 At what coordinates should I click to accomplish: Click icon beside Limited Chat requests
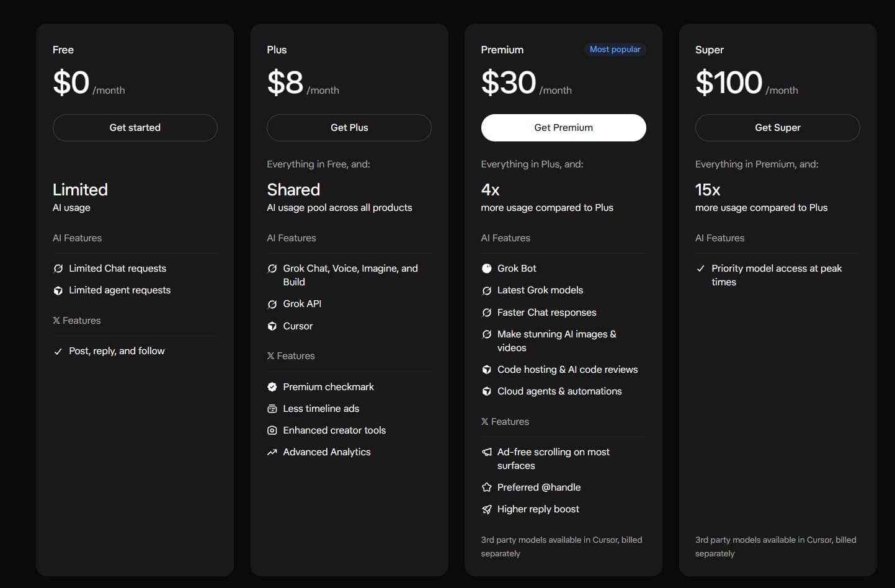tap(58, 269)
